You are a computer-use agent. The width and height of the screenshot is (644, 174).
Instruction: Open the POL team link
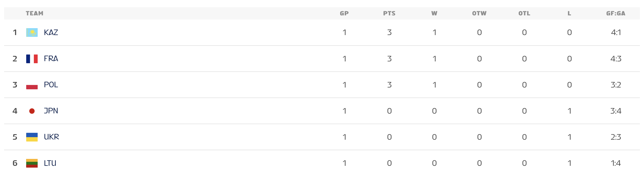(51, 85)
